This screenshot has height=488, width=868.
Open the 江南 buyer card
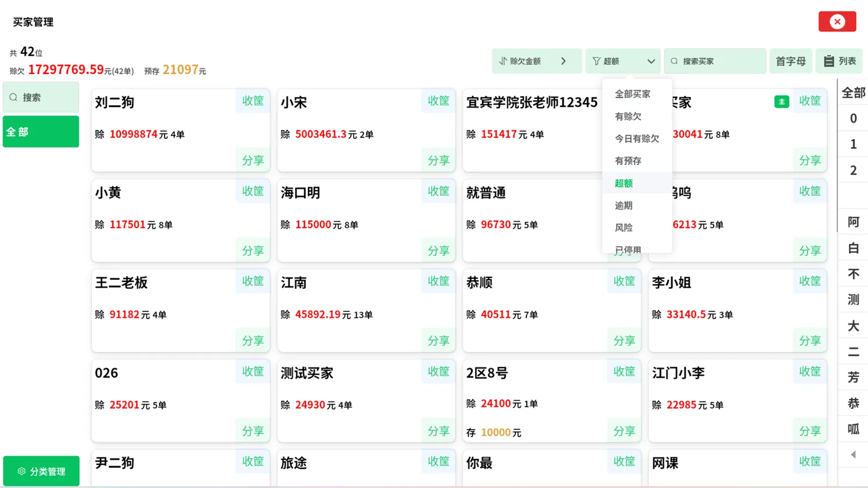366,310
